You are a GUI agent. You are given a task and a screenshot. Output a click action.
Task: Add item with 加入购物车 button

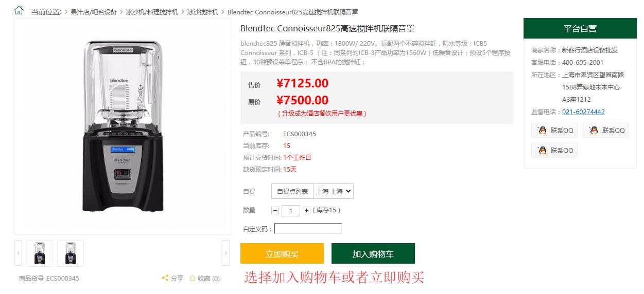click(x=373, y=253)
